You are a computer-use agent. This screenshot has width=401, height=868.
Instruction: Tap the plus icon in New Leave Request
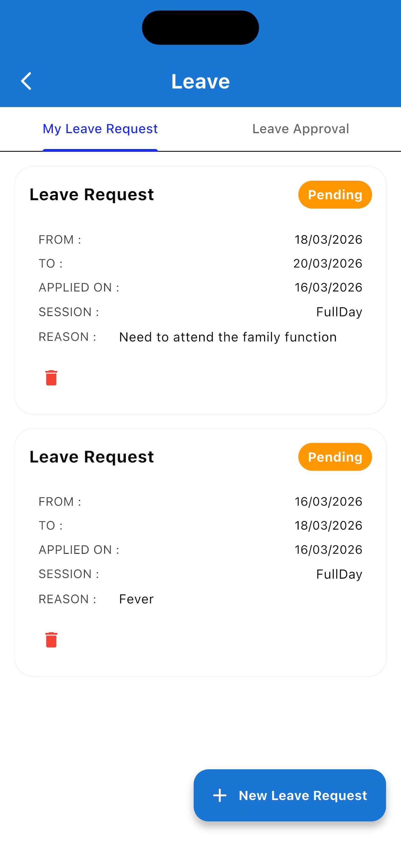click(220, 796)
